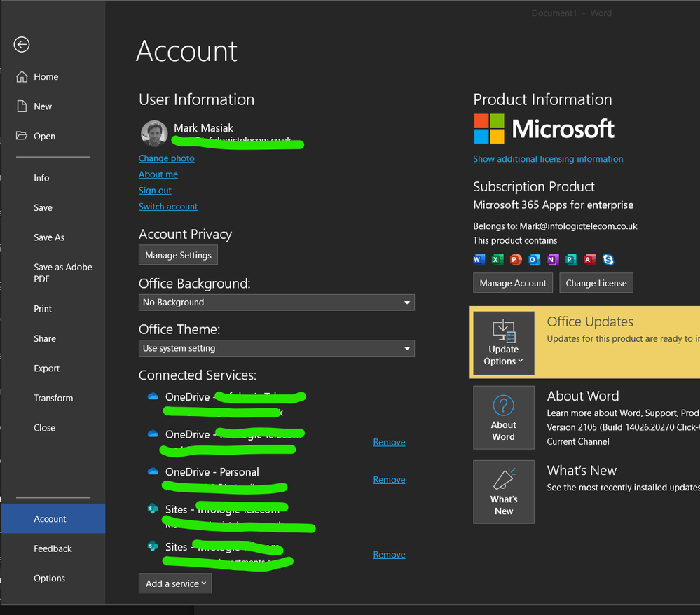Click the PowerPoint app icon
The image size is (700, 615).
tap(516, 259)
